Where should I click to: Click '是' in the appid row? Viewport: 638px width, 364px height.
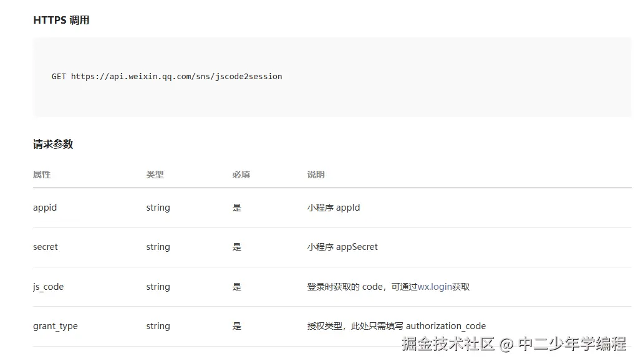(x=237, y=208)
